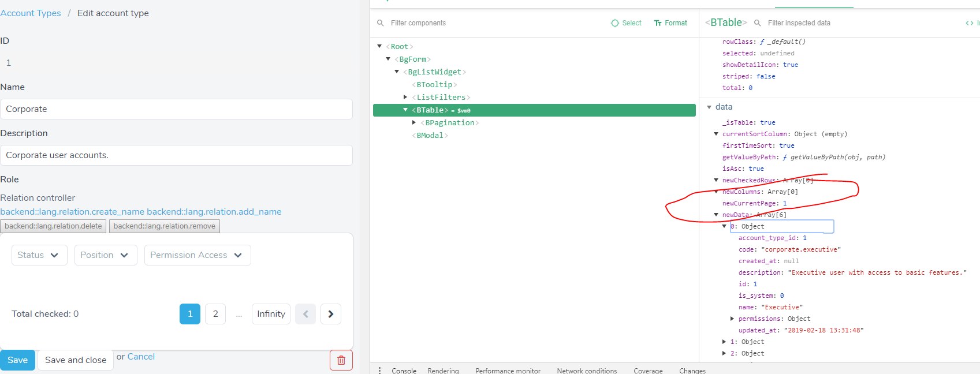The image size is (980, 374).
Task: Go to pagination page 2
Action: click(215, 314)
